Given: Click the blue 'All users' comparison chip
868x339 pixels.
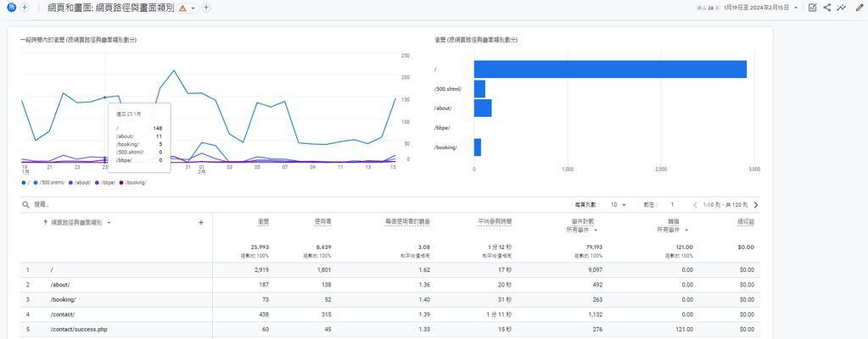Looking at the screenshot, I should pyautogui.click(x=12, y=8).
